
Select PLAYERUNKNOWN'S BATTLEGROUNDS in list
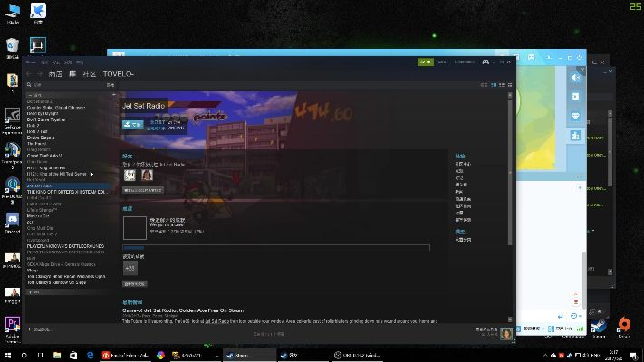(x=65, y=246)
